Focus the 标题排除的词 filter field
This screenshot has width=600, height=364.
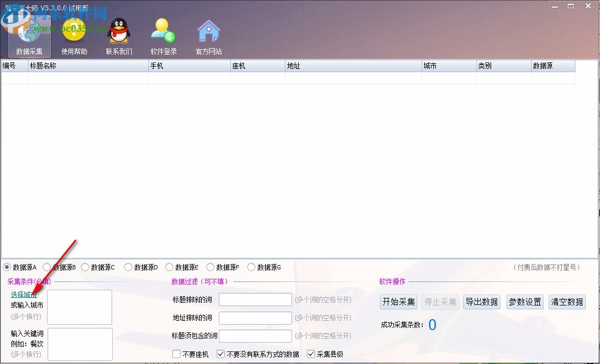pos(255,300)
